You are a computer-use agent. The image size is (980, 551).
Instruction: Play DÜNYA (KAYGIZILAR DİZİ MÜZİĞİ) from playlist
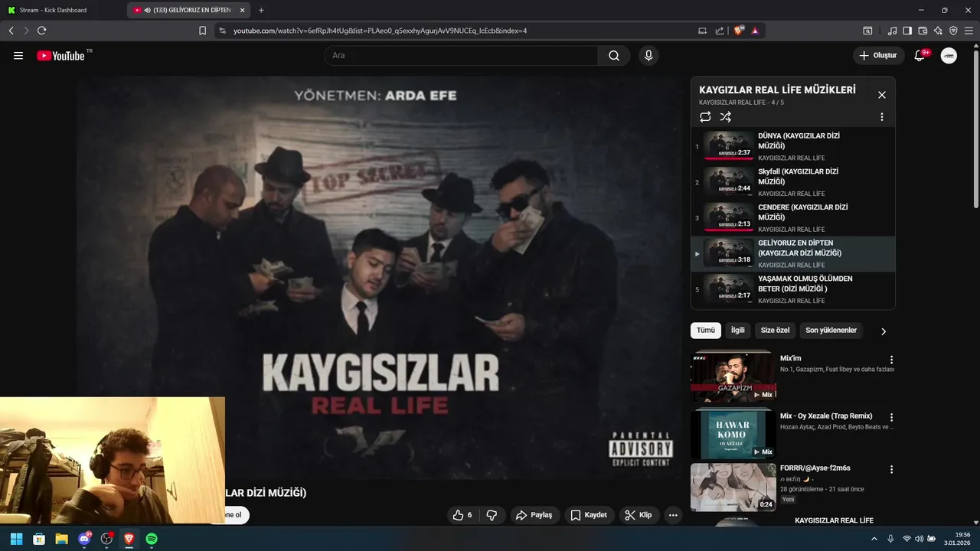coord(792,145)
